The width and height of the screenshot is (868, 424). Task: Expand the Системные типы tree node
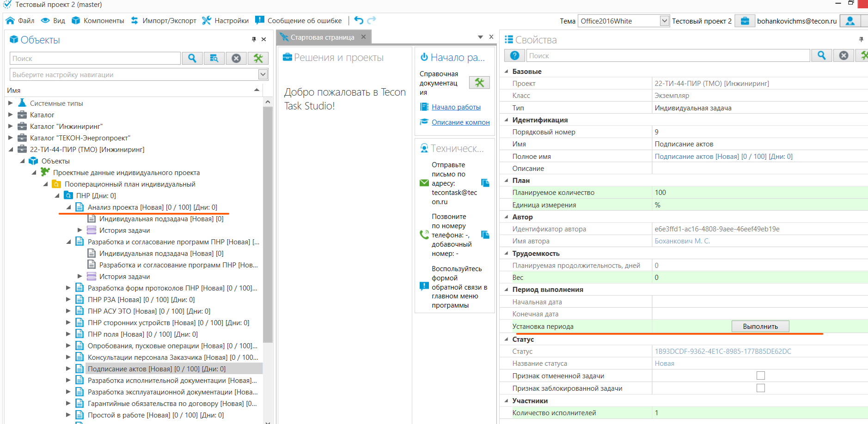11,103
